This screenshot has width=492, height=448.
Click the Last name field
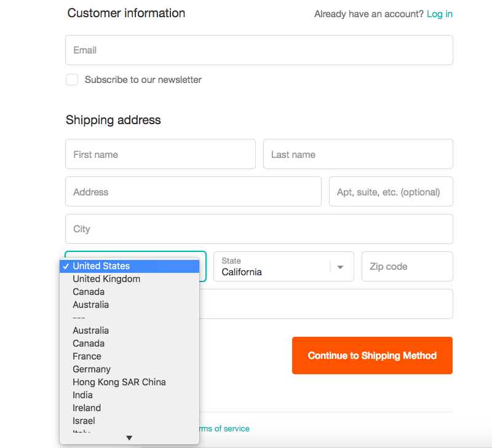[358, 154]
